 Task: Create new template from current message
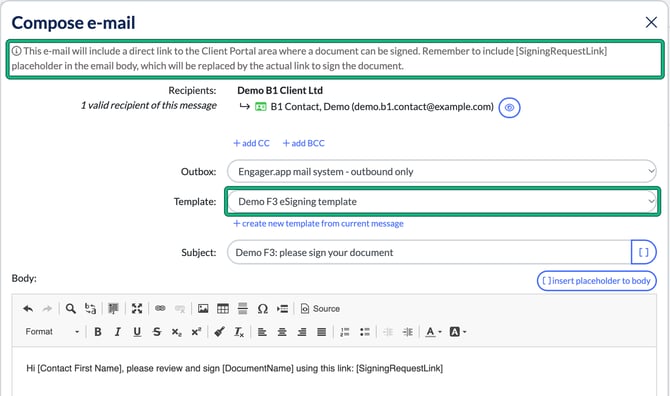pyautogui.click(x=318, y=223)
